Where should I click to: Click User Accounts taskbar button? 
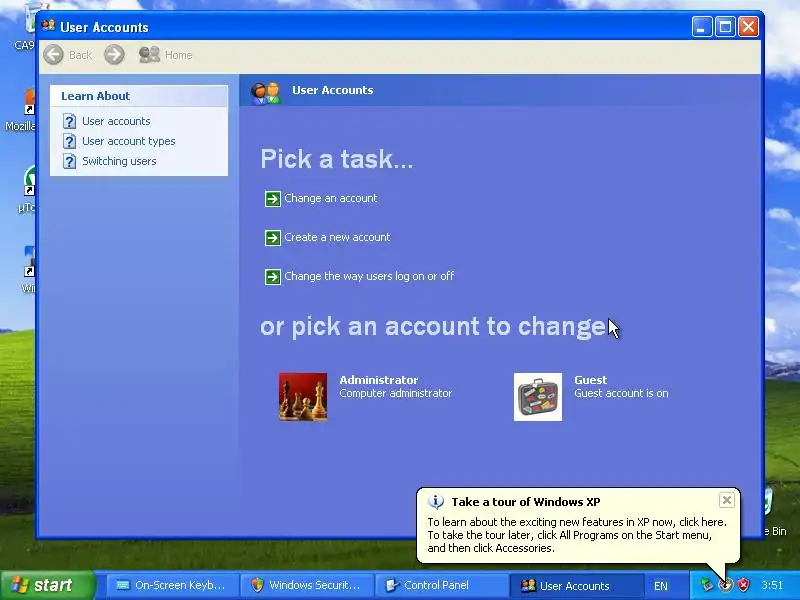[x=576, y=585]
